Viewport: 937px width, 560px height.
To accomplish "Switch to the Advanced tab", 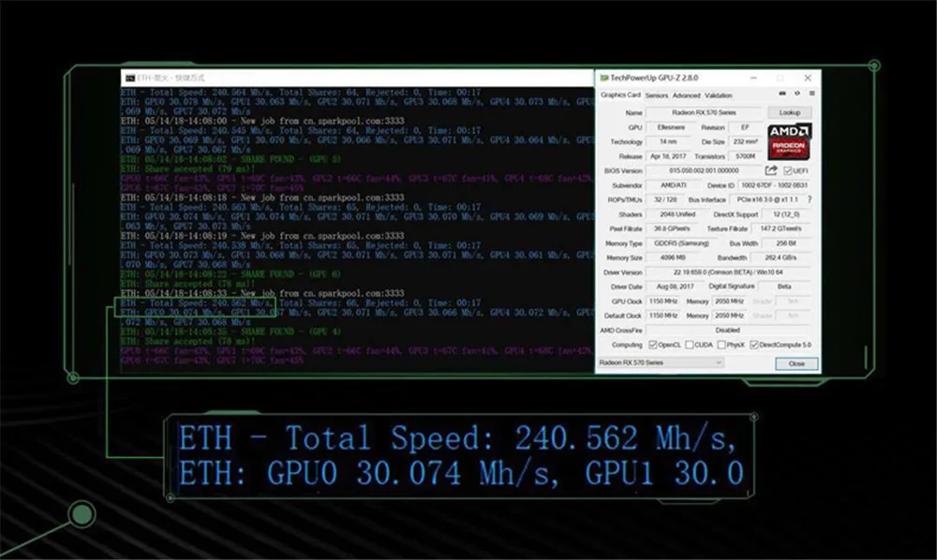I will pyautogui.click(x=686, y=96).
